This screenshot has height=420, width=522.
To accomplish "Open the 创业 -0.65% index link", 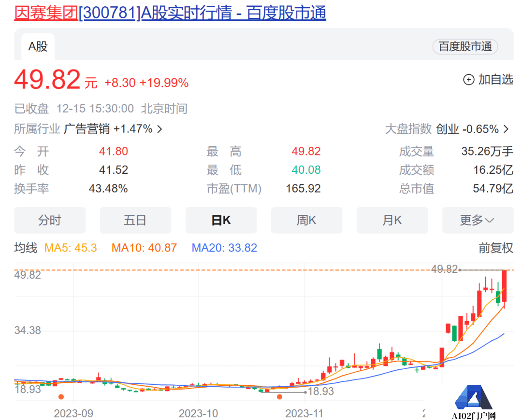I will point(467,129).
